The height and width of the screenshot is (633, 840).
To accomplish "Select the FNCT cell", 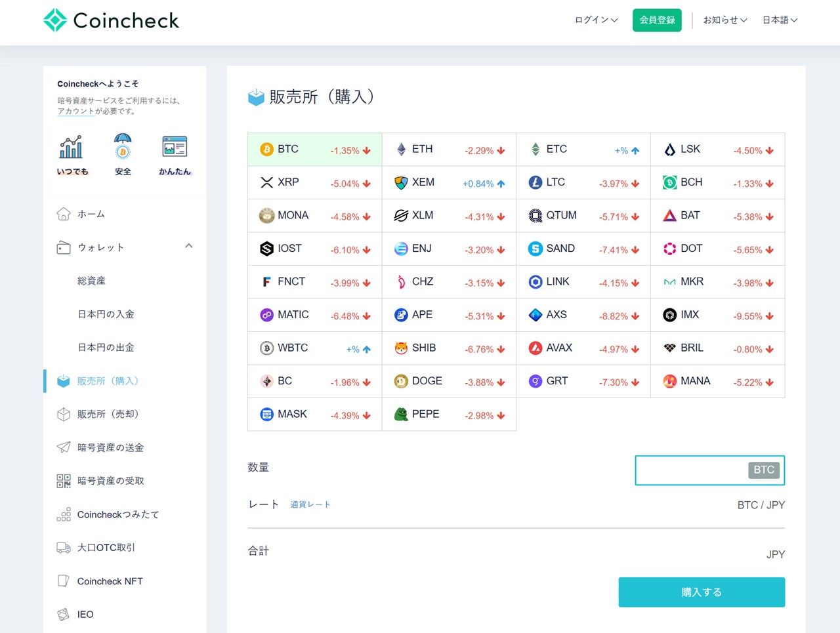I will pyautogui.click(x=315, y=282).
